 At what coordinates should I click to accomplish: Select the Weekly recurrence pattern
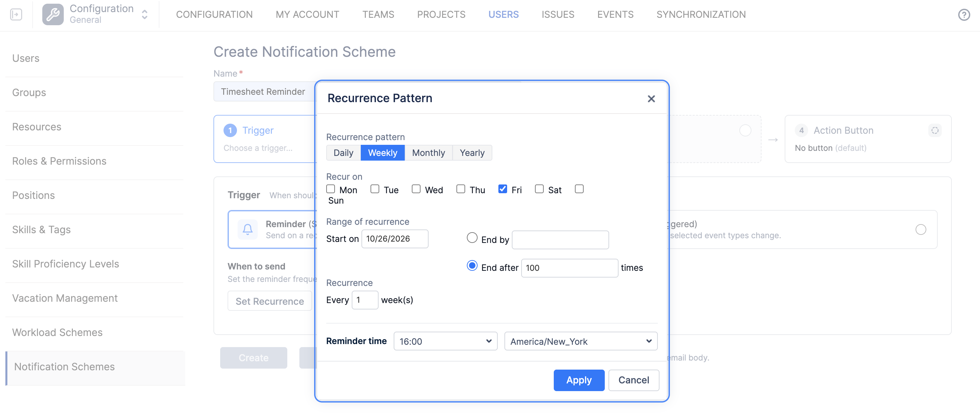382,153
